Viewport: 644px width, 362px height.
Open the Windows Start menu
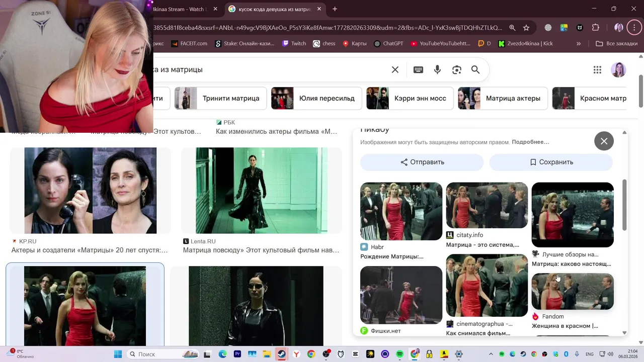click(118, 354)
